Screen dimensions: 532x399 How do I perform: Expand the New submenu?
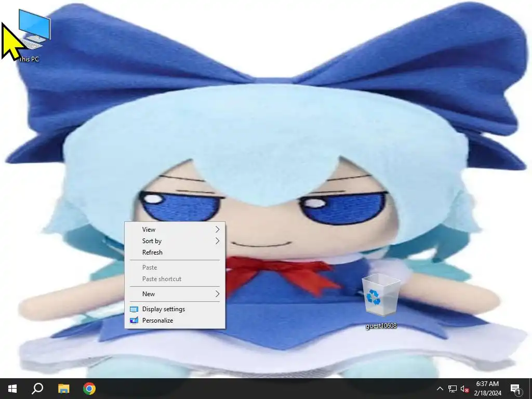click(x=175, y=294)
